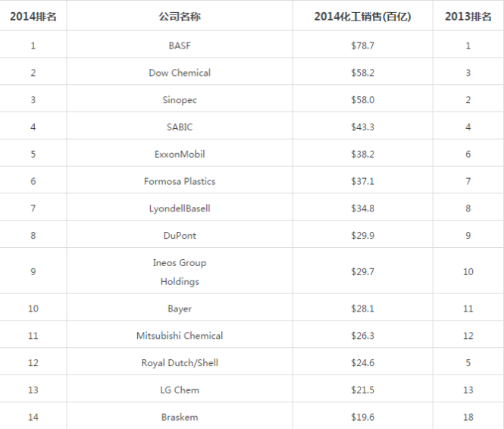Viewport: 504px width, 429px height.
Task: Click the LyondellBasell company name
Action: click(180, 208)
